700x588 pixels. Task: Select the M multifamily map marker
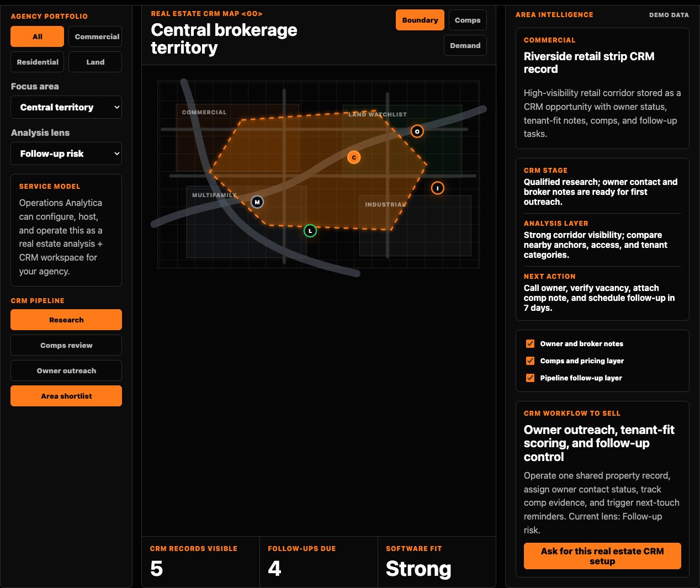(257, 202)
